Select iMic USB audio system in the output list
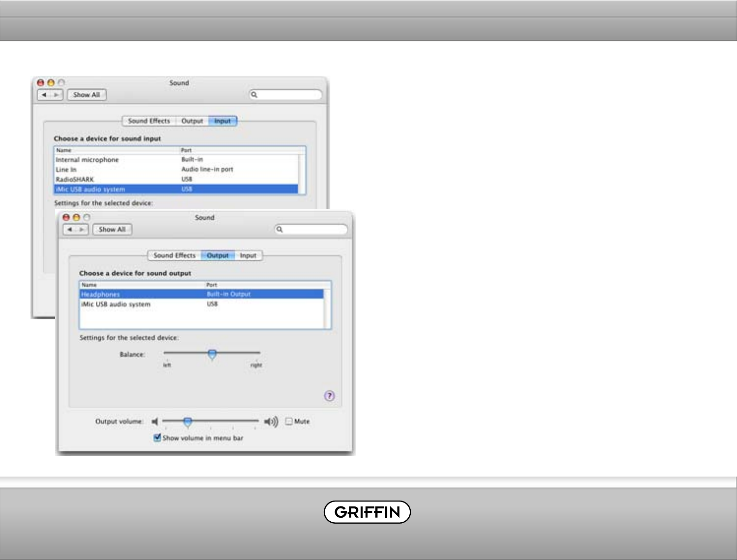Screen dimensions: 737x560 (116, 305)
